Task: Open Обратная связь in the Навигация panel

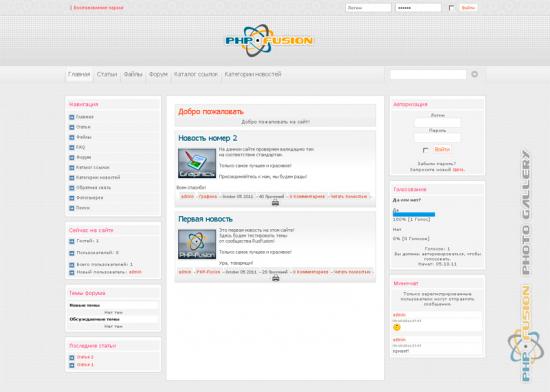Action: 93,188
